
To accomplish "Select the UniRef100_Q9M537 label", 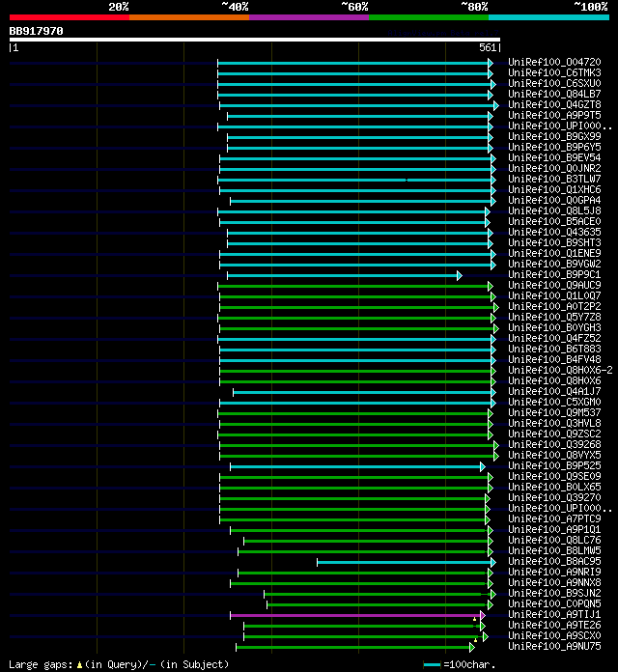I will 554,412.
